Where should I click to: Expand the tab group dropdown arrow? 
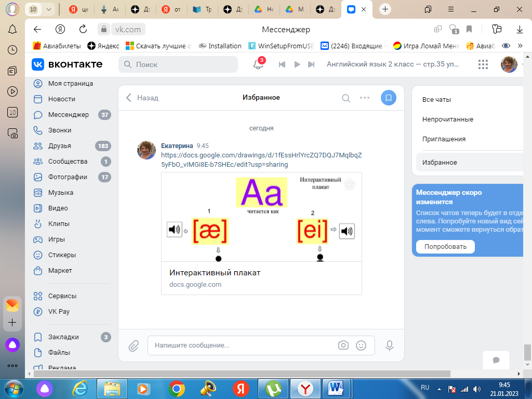49,9
